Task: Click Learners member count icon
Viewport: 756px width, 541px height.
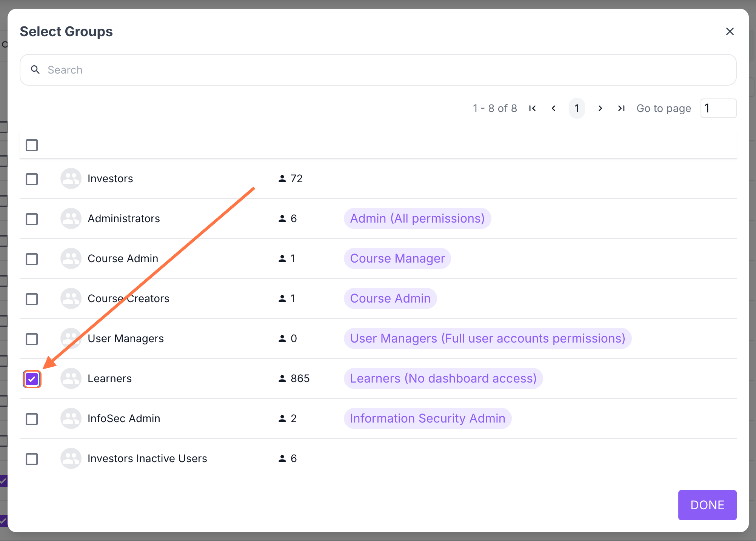Action: [x=282, y=378]
